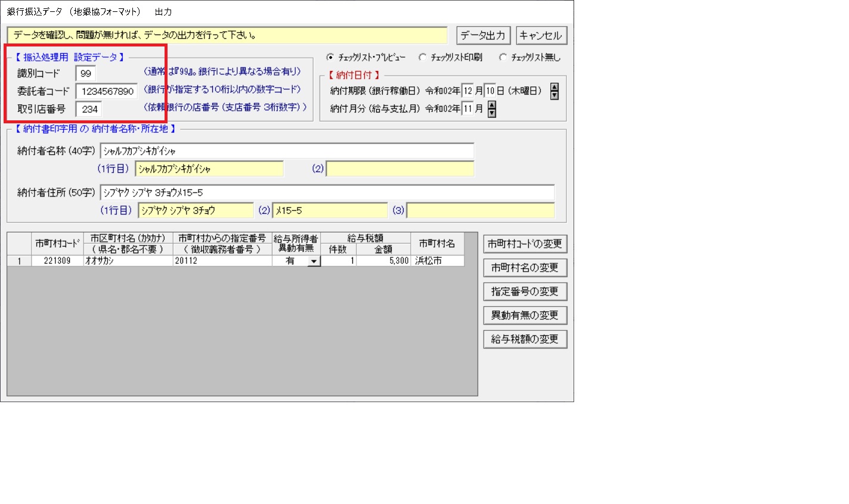
Task: Click the empty 納付者住所 (3) field
Action: pyautogui.click(x=481, y=211)
